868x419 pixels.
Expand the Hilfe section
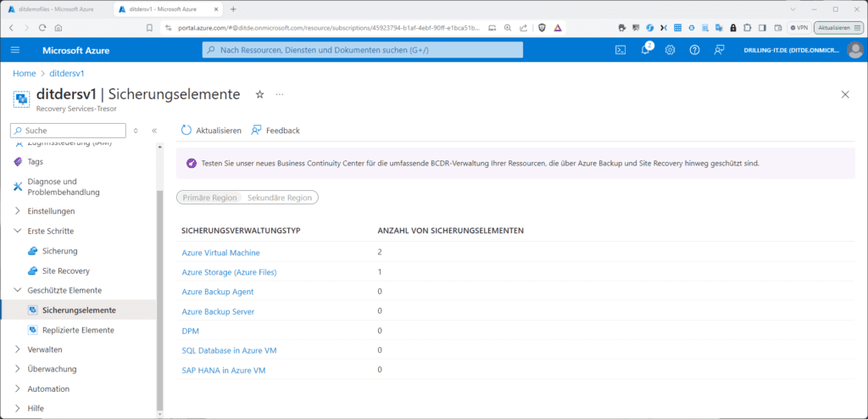(17, 409)
